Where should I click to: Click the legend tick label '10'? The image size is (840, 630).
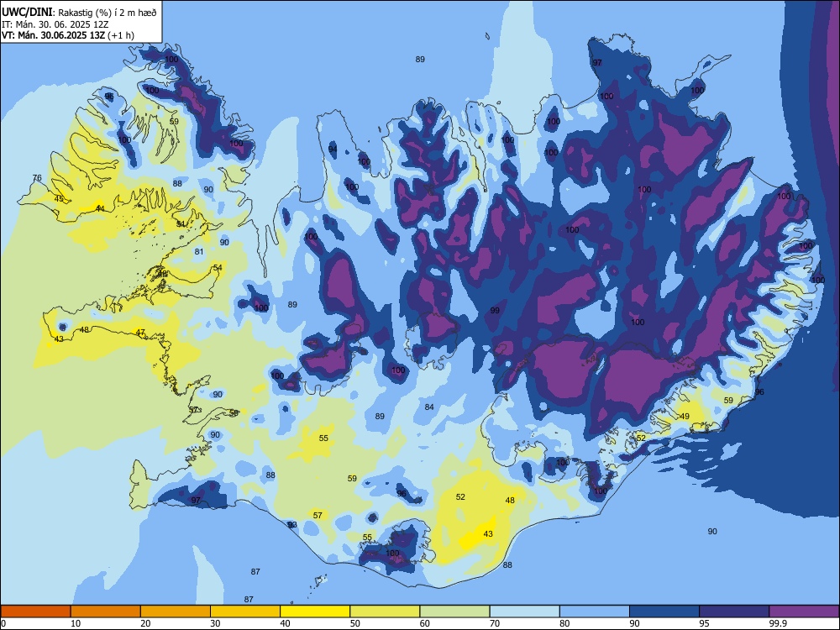[x=76, y=623]
